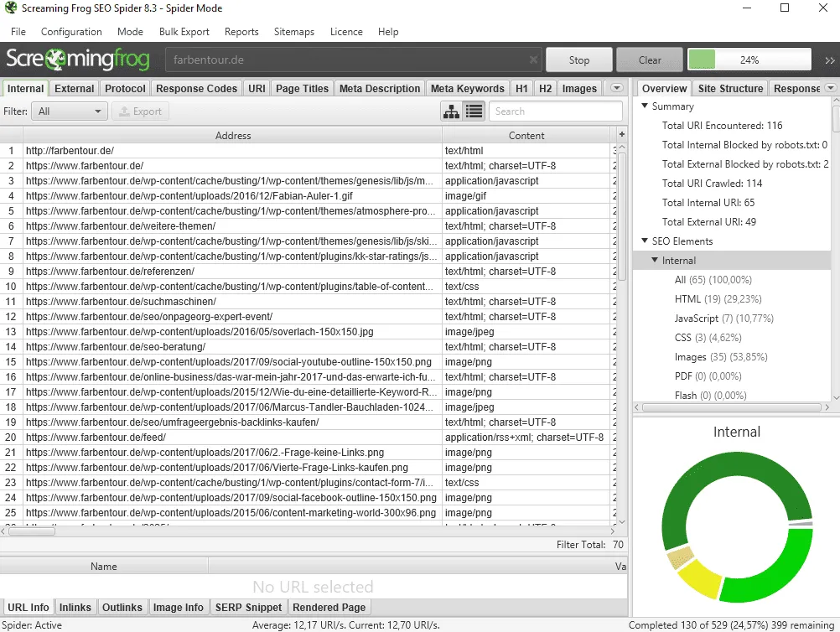
Task: Open the right panel tabs overflow arrow
Action: (831, 88)
